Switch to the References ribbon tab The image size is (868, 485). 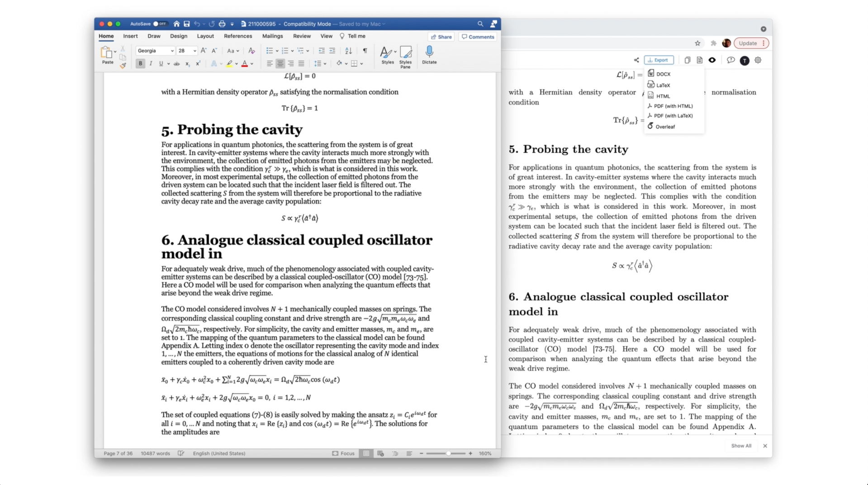pos(237,36)
